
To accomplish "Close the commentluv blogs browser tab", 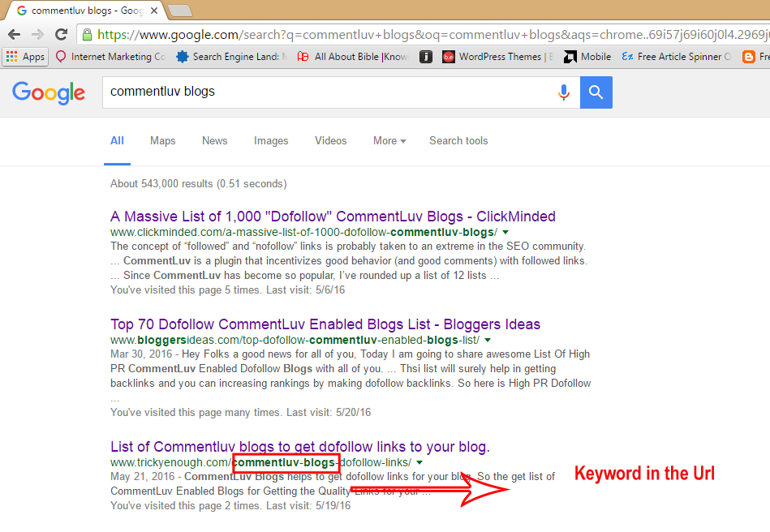I will point(153,11).
